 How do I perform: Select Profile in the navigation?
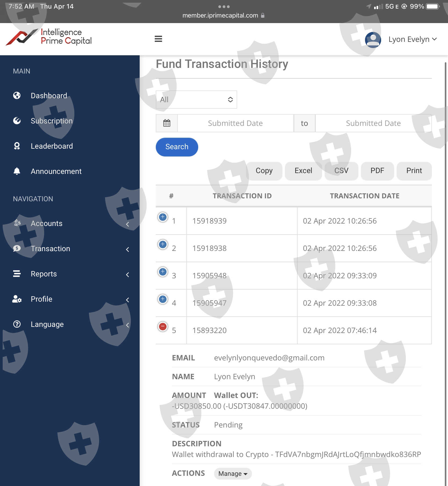[41, 299]
